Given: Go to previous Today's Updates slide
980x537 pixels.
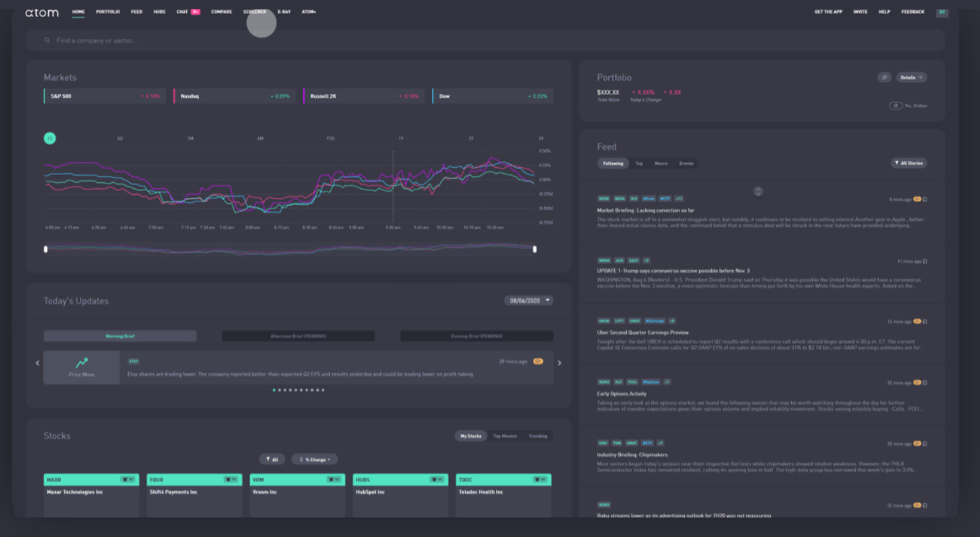Looking at the screenshot, I should pos(38,363).
